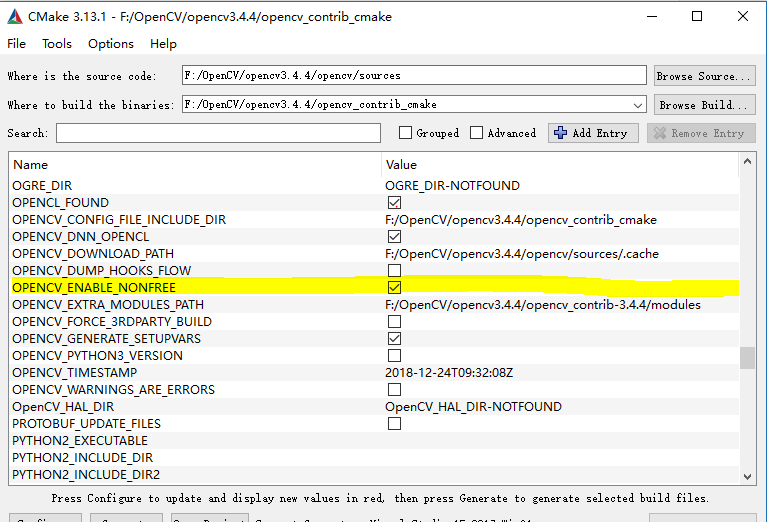Select the OpenCV_HAL_DIR entry
767x522 pixels.
tap(63, 407)
